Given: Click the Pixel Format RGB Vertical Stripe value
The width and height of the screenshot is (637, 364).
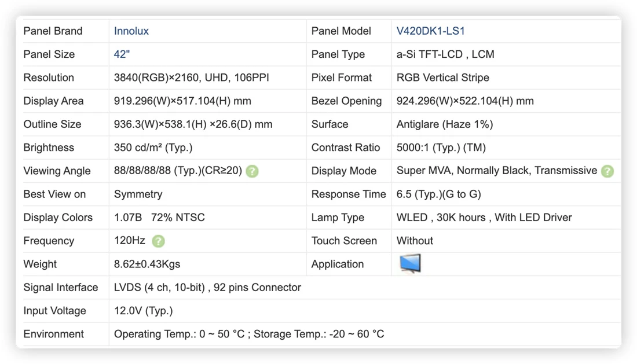Looking at the screenshot, I should tap(443, 78).
